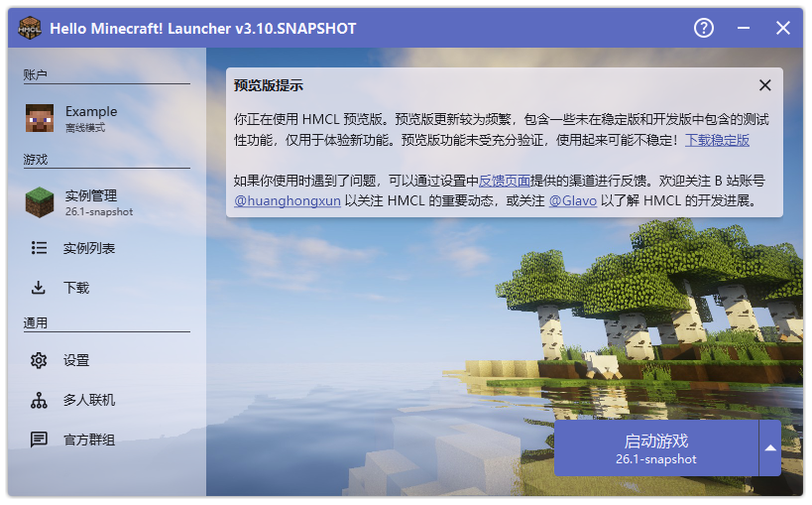Select 多人联机 in the sidebar

89,400
